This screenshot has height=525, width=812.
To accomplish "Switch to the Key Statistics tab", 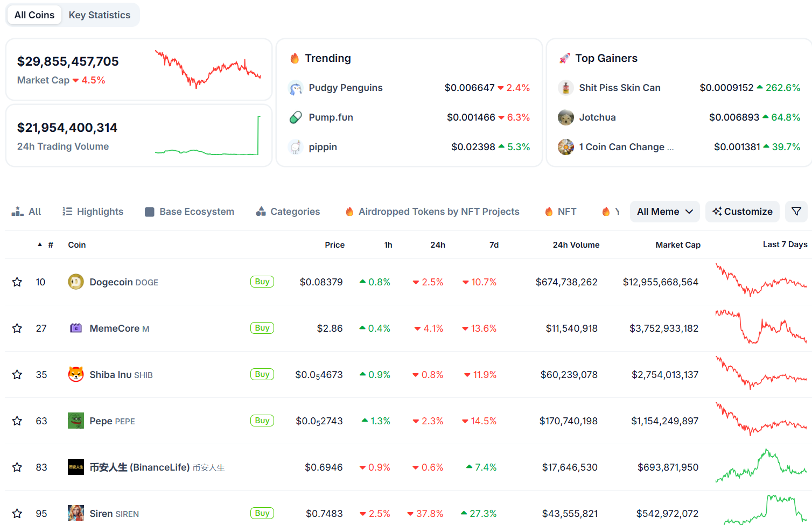I will click(100, 15).
